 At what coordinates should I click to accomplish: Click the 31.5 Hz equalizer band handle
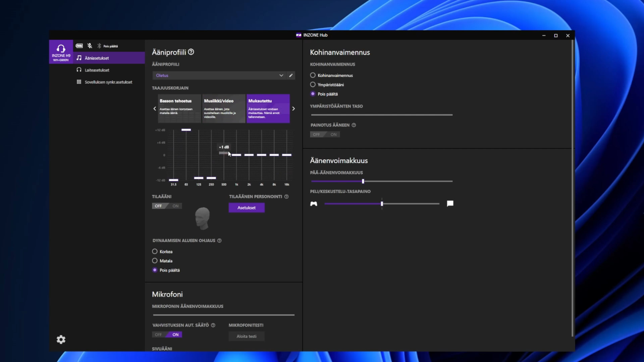coord(173,180)
